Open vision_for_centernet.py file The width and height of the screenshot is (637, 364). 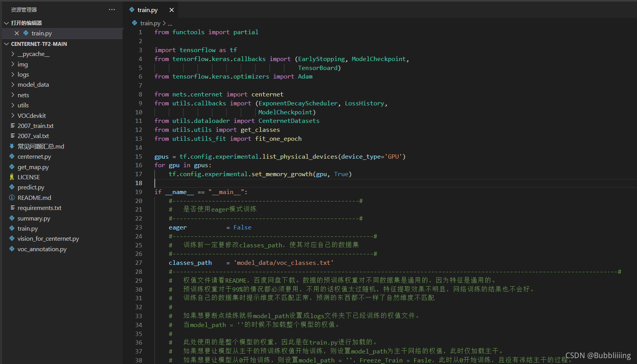(x=48, y=239)
